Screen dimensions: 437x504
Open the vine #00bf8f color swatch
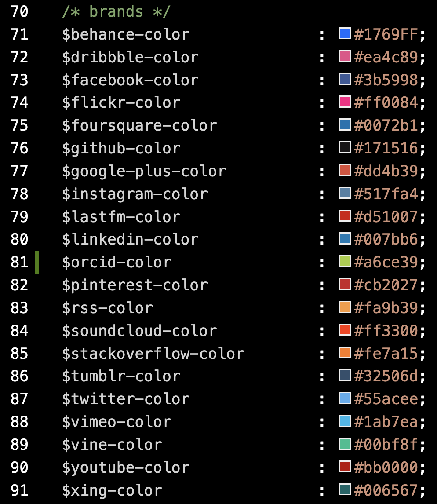[345, 444]
